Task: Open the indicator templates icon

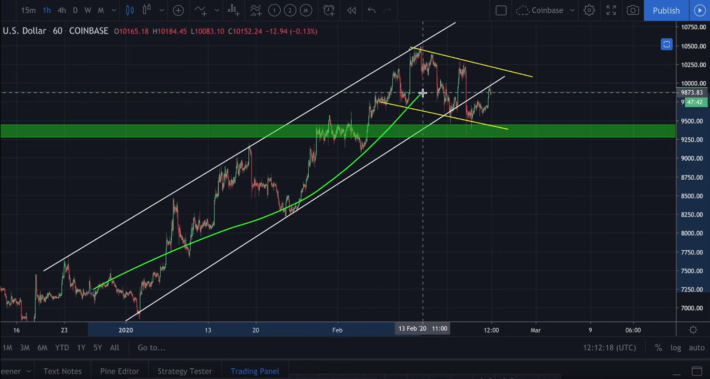Action: pyautogui.click(x=255, y=10)
